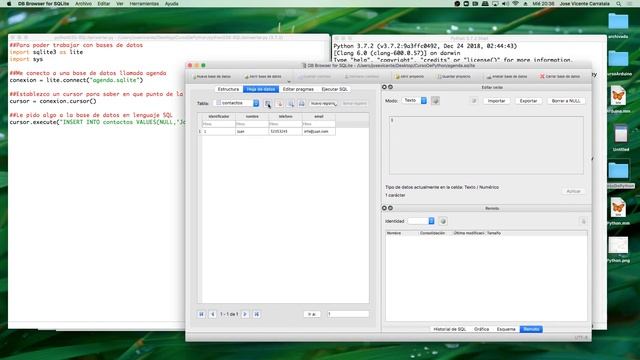The width and height of the screenshot is (640, 360).
Task: Click the record number field next to 'Ir a:'
Action: [x=348, y=314]
